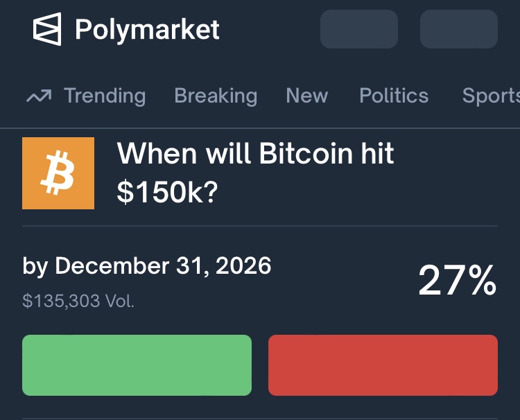Click the '$150k?' text in title
This screenshot has width=520, height=420.
point(167,193)
